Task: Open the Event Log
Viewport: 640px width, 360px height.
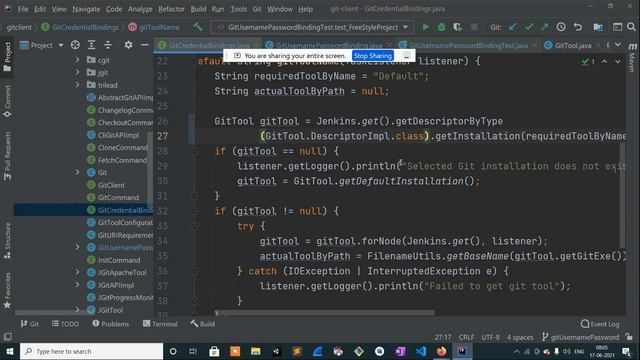Action: (600, 324)
